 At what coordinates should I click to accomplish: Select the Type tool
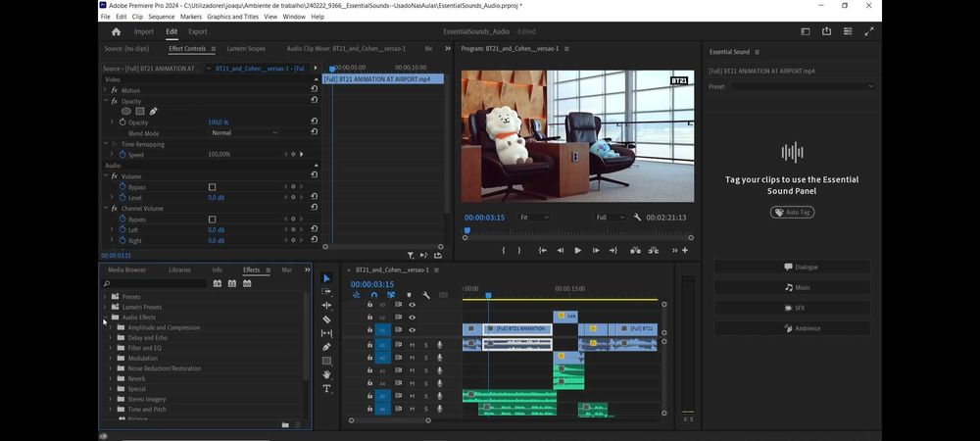pyautogui.click(x=327, y=389)
